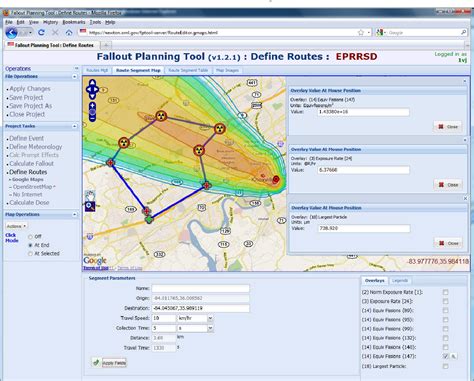Screen dimensions: 474x381
Task: Enable the Exposure Rate [24] overlay checkbox
Action: [x=445, y=301]
